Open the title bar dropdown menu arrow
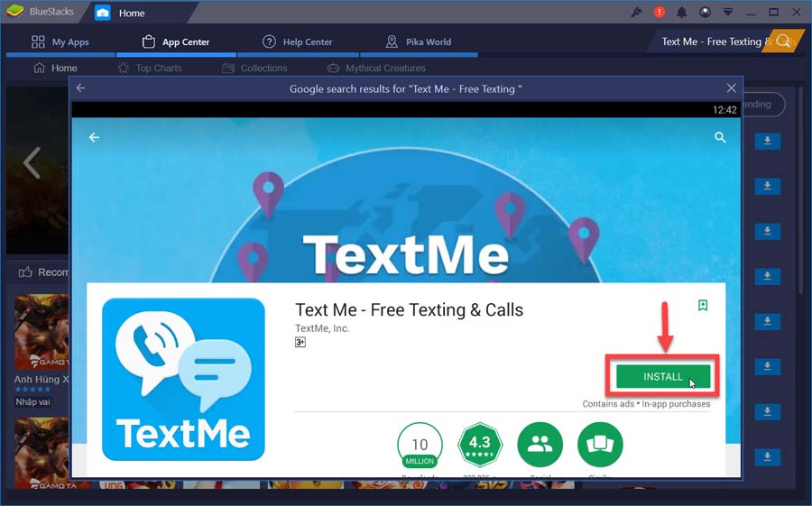812x506 pixels. pos(727,12)
